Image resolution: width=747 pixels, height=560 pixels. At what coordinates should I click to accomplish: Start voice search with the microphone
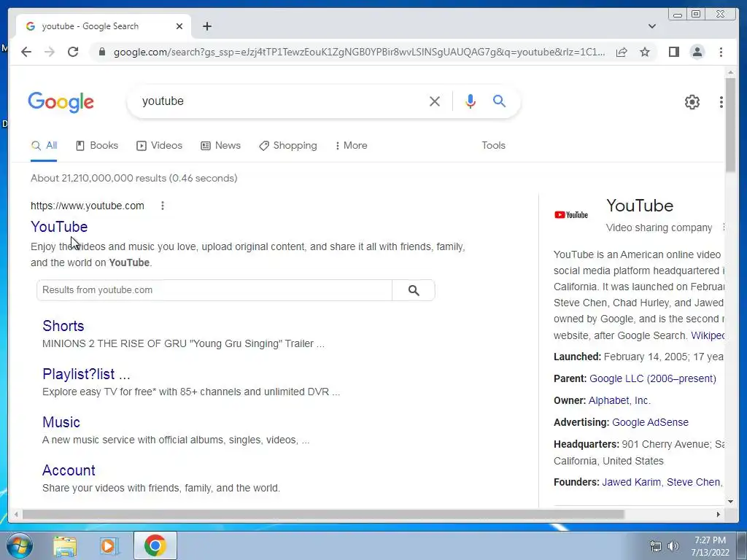pyautogui.click(x=471, y=101)
